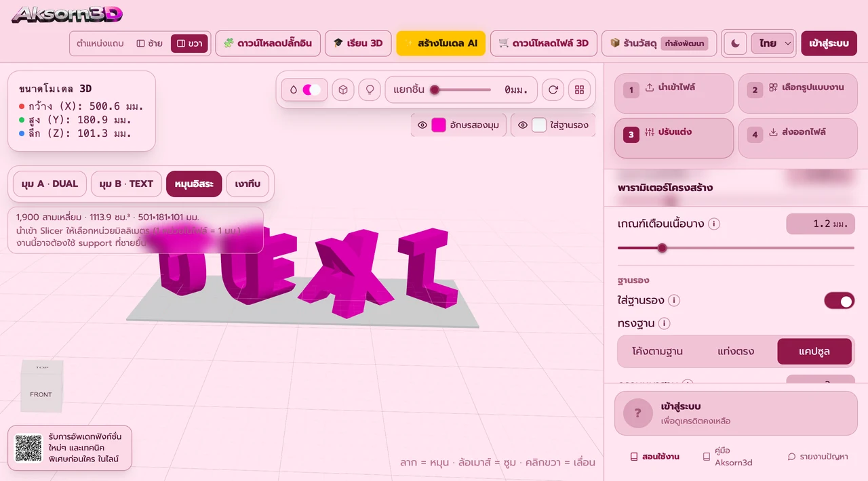Screen dimensions: 868x481
Task: Select โค้งตามฐาน base shape
Action: click(x=657, y=352)
